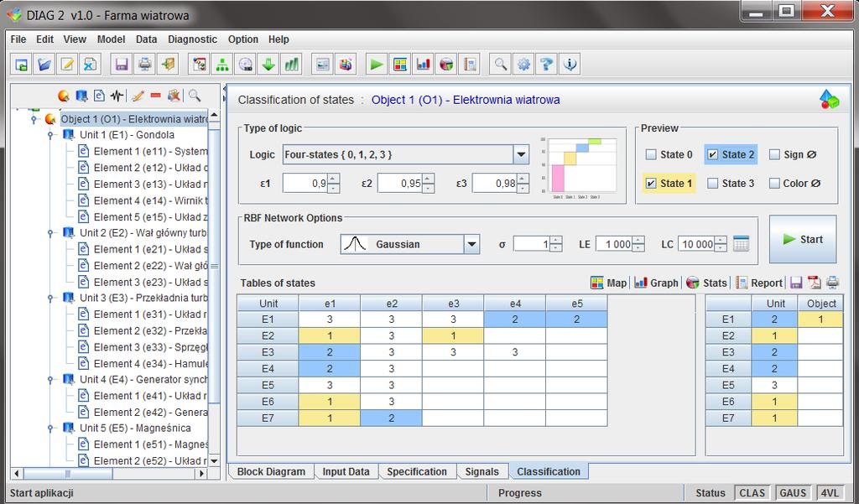Uncheck the State 1 checkbox
Viewport: 859px width, 504px height.
[651, 184]
